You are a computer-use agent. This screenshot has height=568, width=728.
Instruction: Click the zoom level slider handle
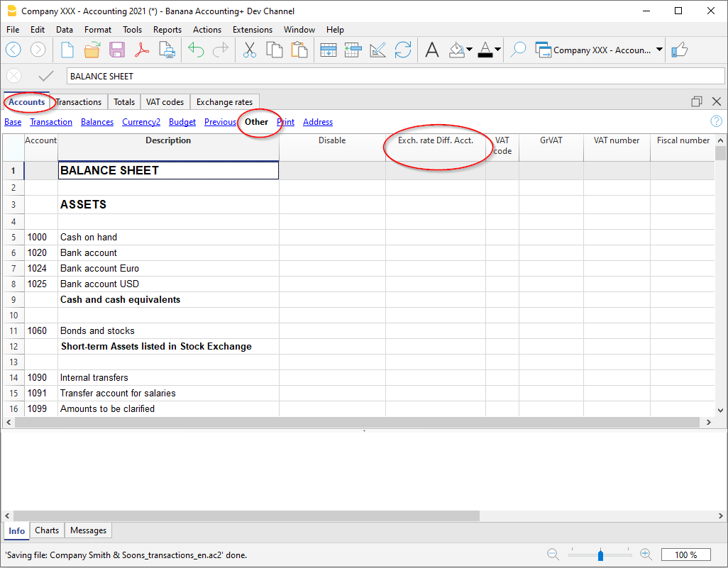tap(601, 555)
